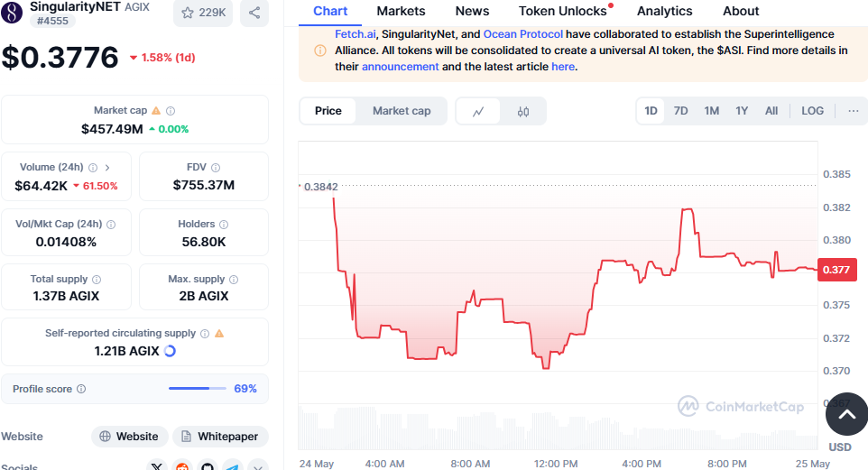Click the Vol/Mkt Cap (24h) info icon
The image size is (868, 470).
(x=111, y=225)
